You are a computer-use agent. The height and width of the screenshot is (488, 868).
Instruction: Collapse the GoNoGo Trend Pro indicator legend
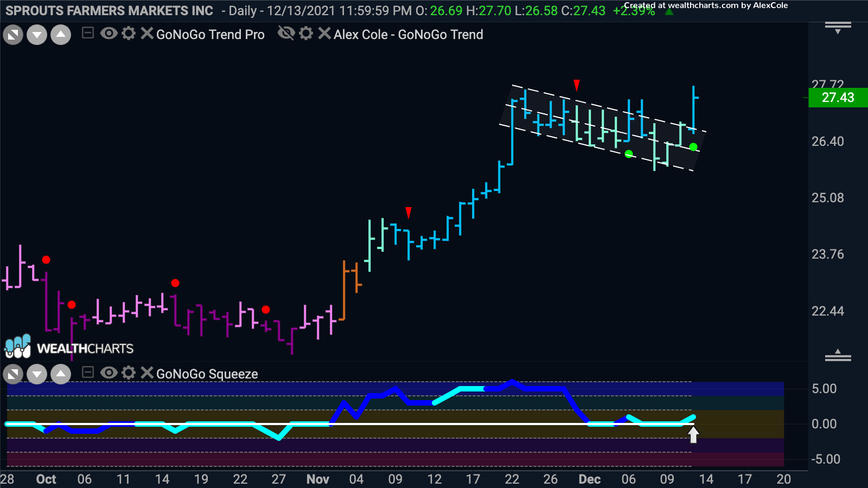click(x=88, y=34)
